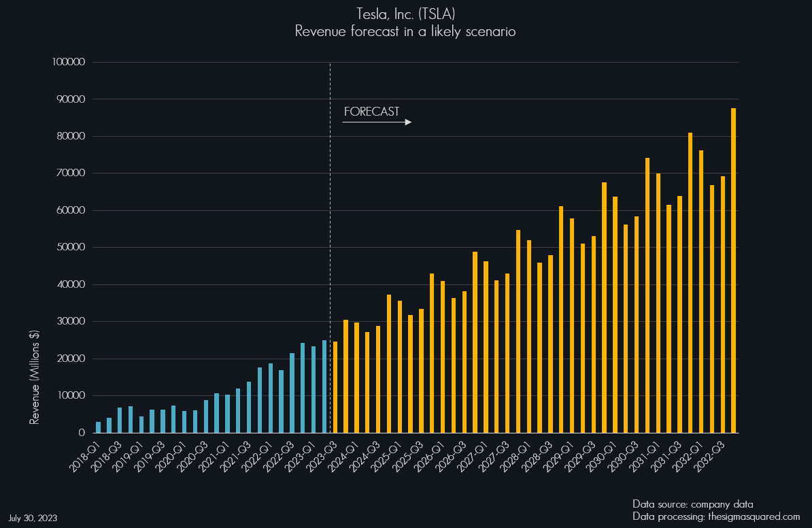This screenshot has height=528, width=812.
Task: Click the 2028-Q1 x-axis label
Action: (x=515, y=455)
